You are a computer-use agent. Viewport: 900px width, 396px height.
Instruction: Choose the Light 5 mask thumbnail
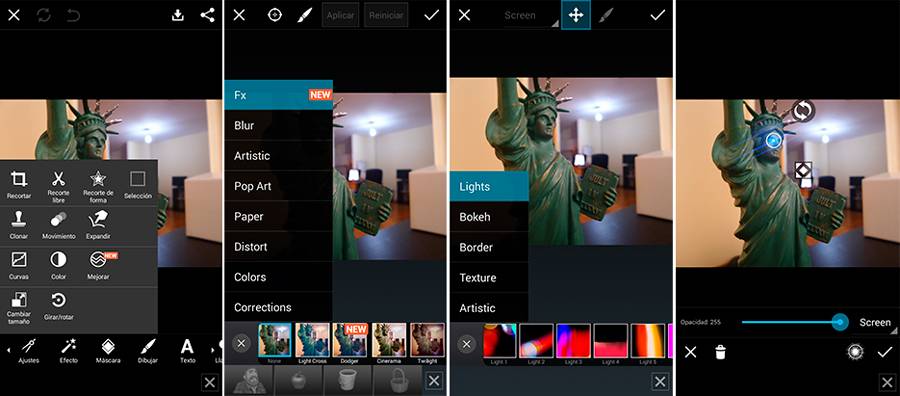[x=648, y=344]
